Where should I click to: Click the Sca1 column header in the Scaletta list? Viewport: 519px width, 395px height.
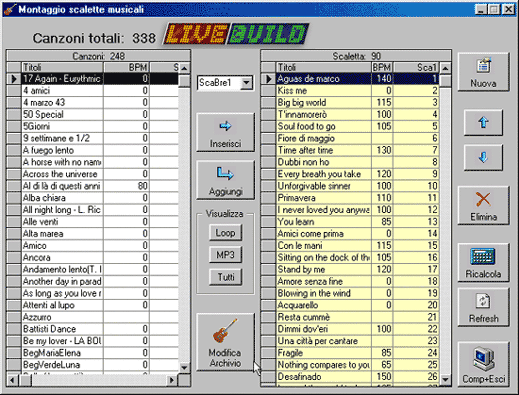tap(416, 67)
